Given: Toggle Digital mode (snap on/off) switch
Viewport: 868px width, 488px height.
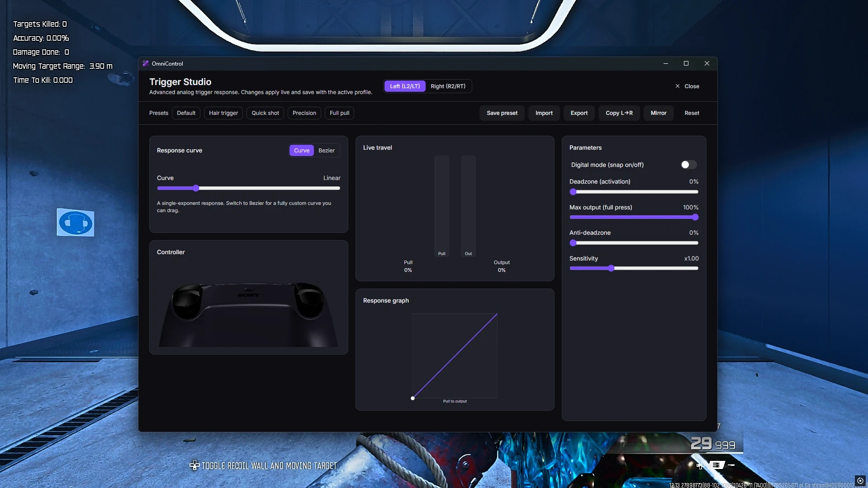Looking at the screenshot, I should (x=688, y=165).
